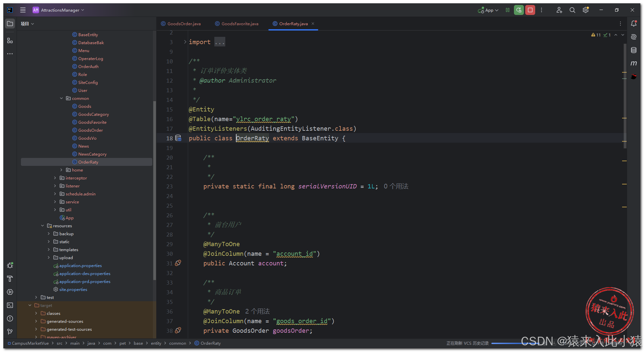Click the relation gutter icon on line 31
644x352 pixels.
click(178, 263)
